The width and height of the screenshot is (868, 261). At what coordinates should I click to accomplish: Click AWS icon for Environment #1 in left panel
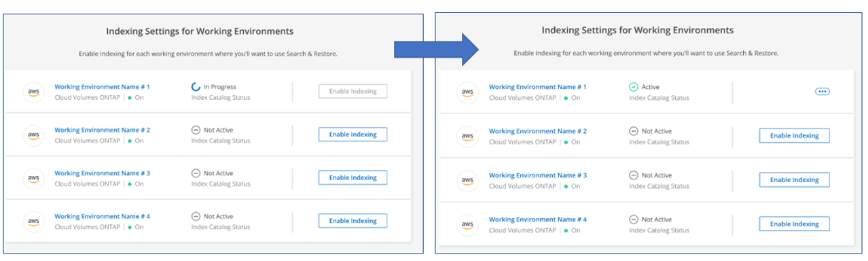pos(33,92)
